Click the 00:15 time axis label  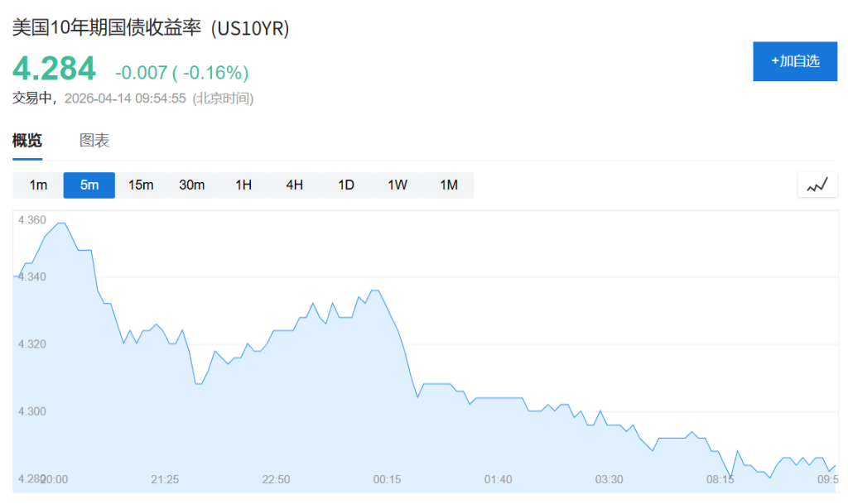[x=387, y=480]
